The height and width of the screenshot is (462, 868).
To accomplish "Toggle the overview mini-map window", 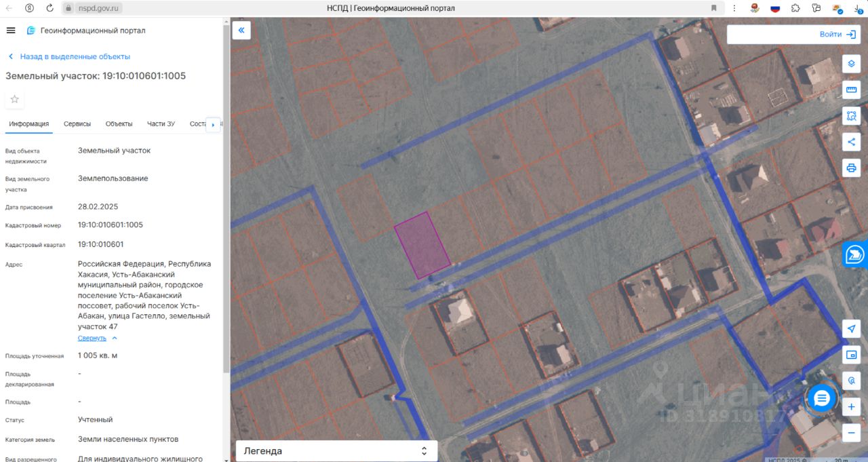I will pos(852,354).
